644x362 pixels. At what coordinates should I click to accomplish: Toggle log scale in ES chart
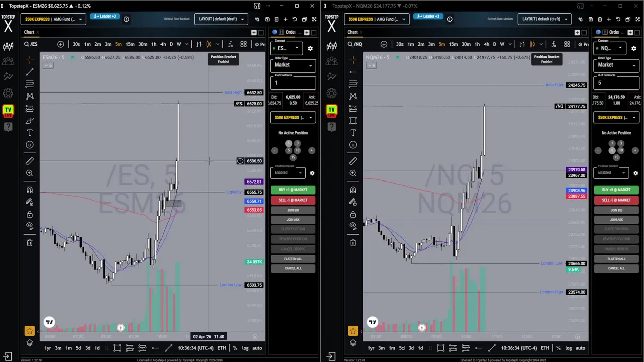point(245,348)
